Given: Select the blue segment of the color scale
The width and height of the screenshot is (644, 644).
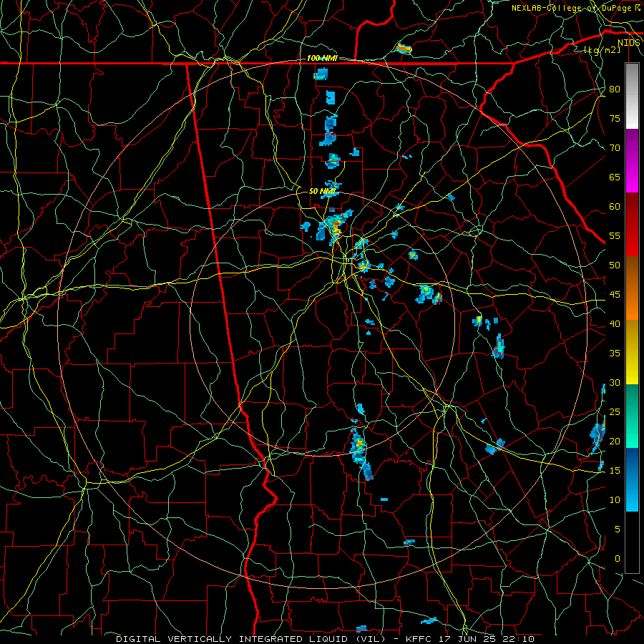Looking at the screenshot, I should tap(632, 479).
